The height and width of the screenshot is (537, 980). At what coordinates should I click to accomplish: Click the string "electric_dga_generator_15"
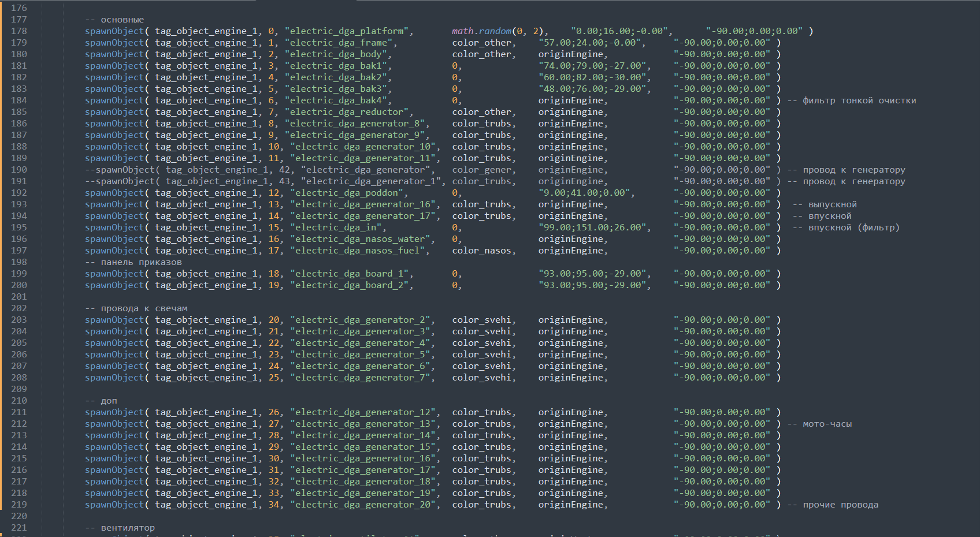pos(363,447)
